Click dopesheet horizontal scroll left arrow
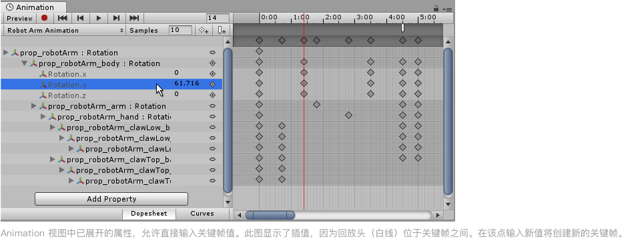 point(239,215)
